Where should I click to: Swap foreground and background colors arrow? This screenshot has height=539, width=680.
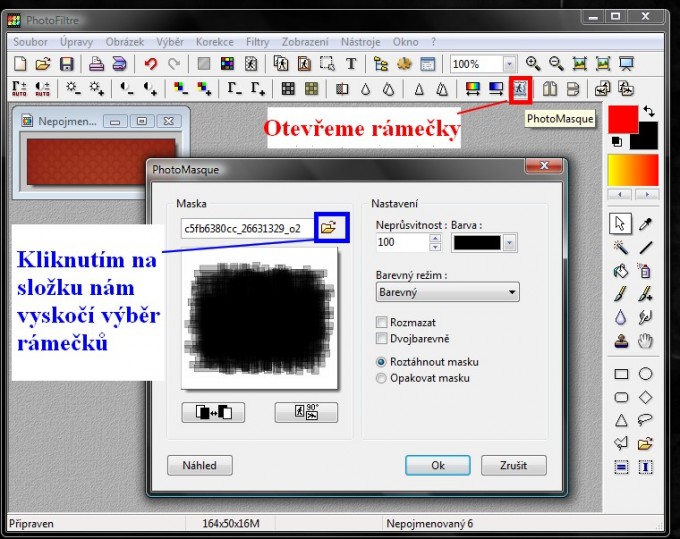tap(649, 111)
